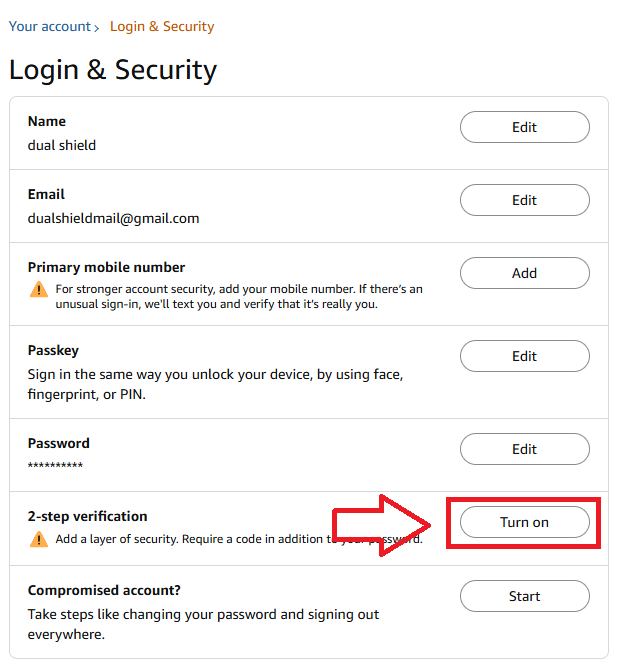
Task: Add a primary mobile number
Action: [524, 273]
